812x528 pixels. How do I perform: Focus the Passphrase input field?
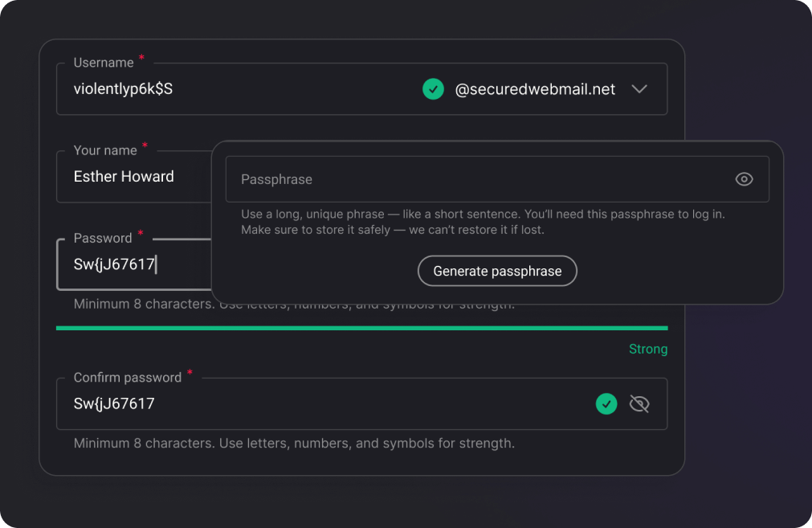coord(482,179)
